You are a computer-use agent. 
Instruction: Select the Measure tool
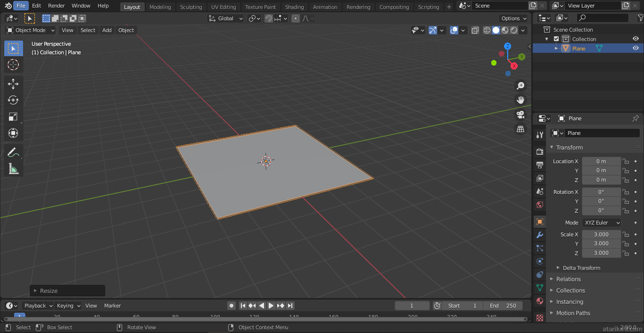(x=13, y=168)
